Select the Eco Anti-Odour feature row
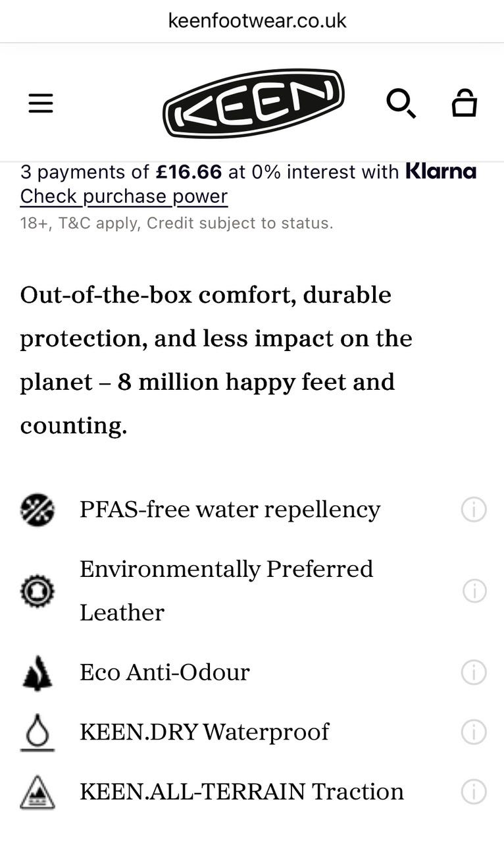504x843 pixels. pos(253,672)
